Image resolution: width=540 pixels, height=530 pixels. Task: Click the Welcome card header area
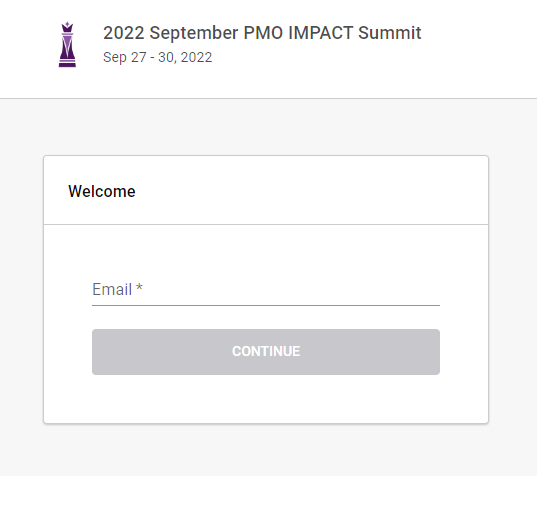(x=266, y=190)
